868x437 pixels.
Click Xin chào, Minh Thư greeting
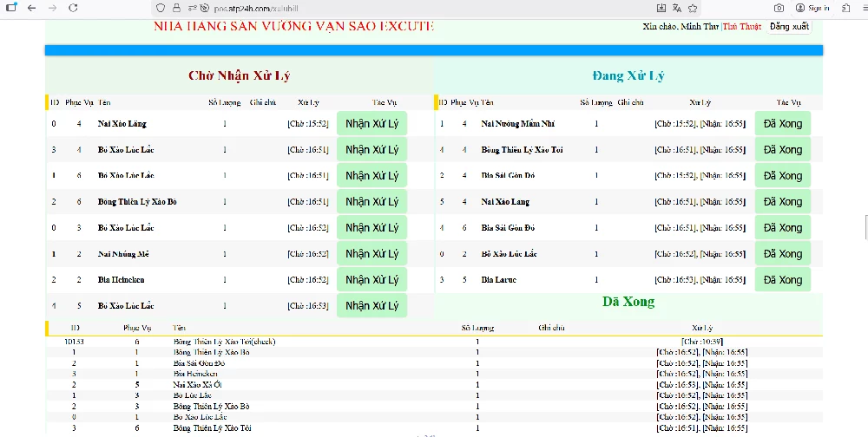tap(681, 27)
